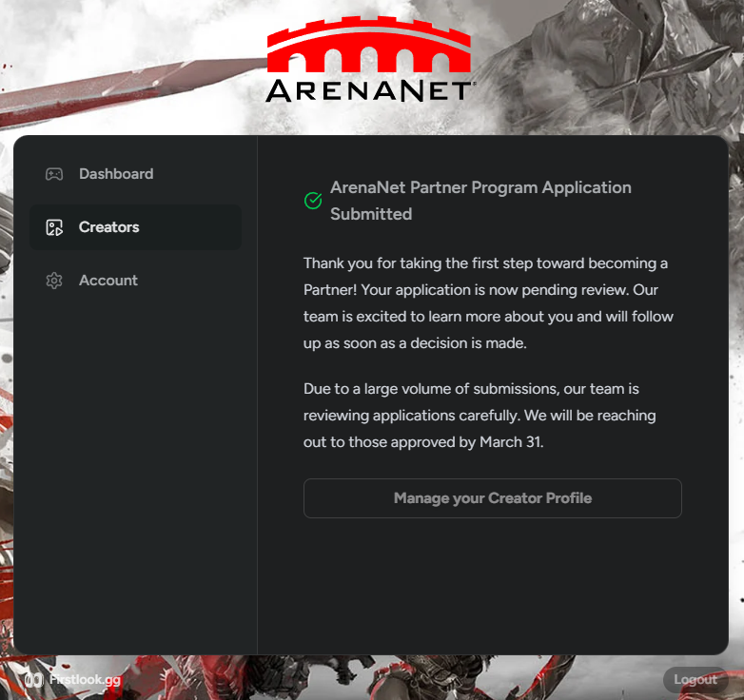Click the ArenaNet logo at top
The image size is (744, 700).
coord(370,60)
